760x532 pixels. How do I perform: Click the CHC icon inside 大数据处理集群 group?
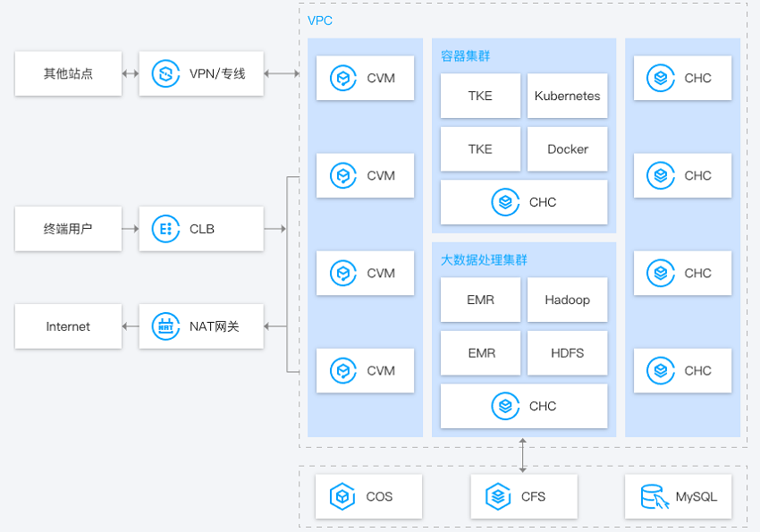click(x=505, y=406)
